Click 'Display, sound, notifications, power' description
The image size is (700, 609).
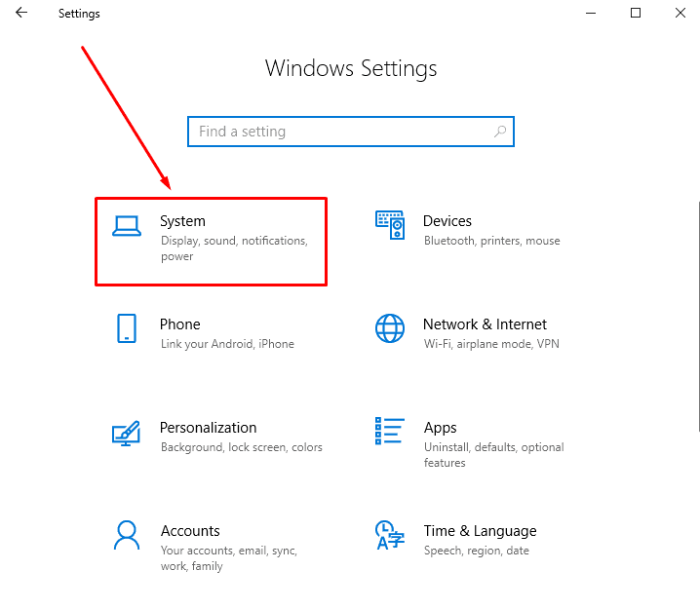pyautogui.click(x=234, y=248)
